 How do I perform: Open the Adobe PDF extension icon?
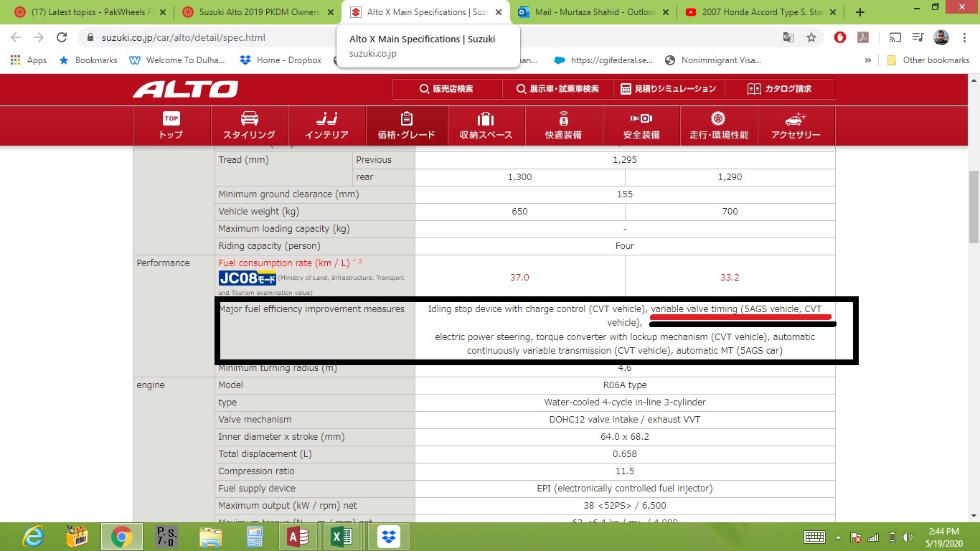pos(864,37)
